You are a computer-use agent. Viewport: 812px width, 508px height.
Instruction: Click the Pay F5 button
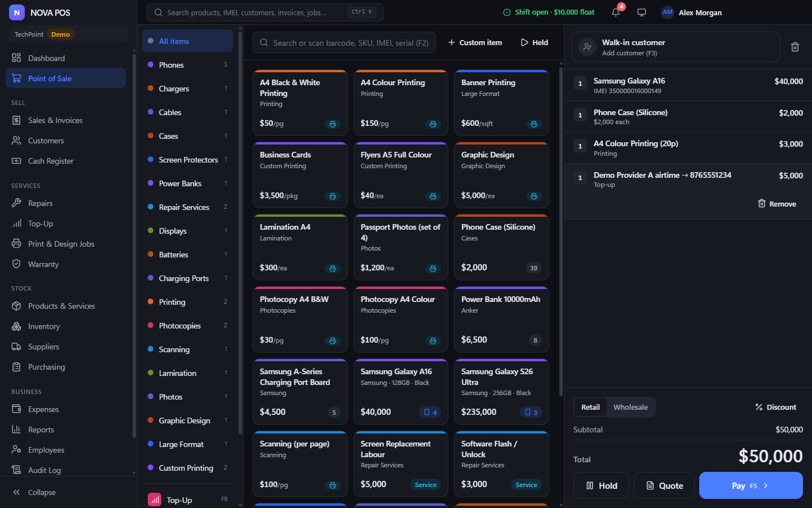[x=751, y=485]
